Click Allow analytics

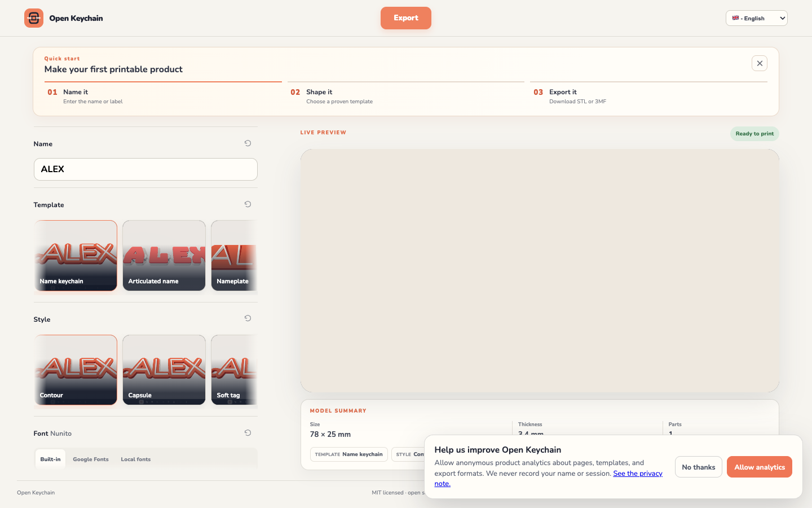tap(760, 467)
